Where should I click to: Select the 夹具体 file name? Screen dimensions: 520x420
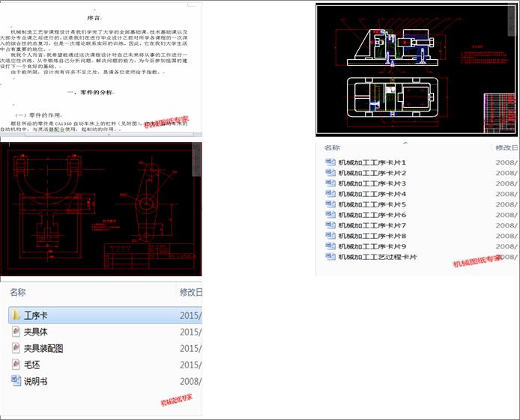click(x=35, y=332)
